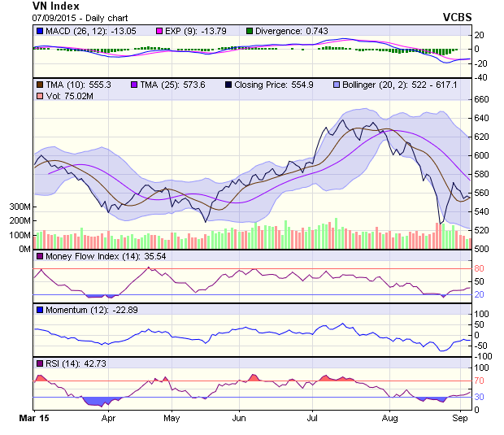Click the pink Vol legend swatch

coord(40,96)
